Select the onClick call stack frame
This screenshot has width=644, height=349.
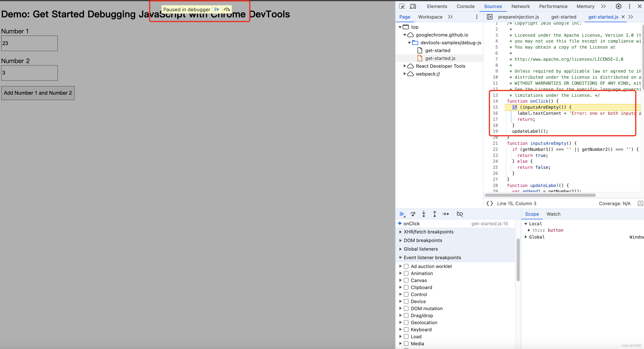pos(455,223)
